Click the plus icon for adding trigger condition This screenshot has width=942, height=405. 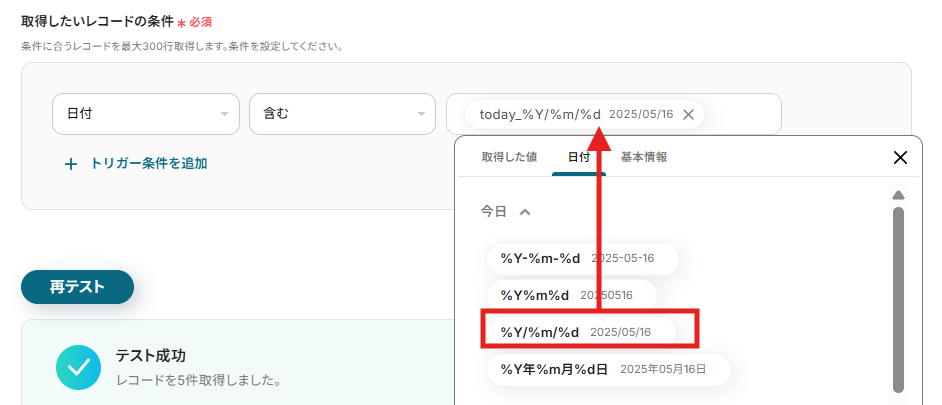(71, 164)
